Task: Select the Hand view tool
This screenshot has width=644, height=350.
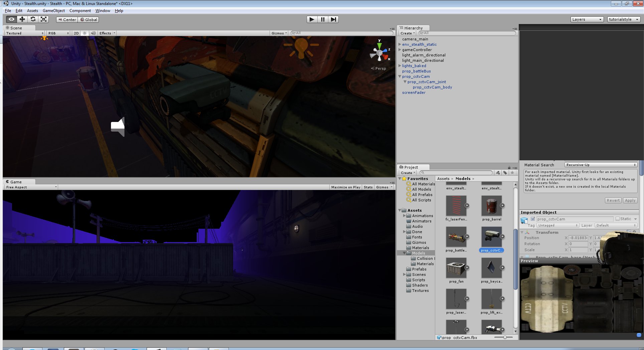Action: coord(11,19)
